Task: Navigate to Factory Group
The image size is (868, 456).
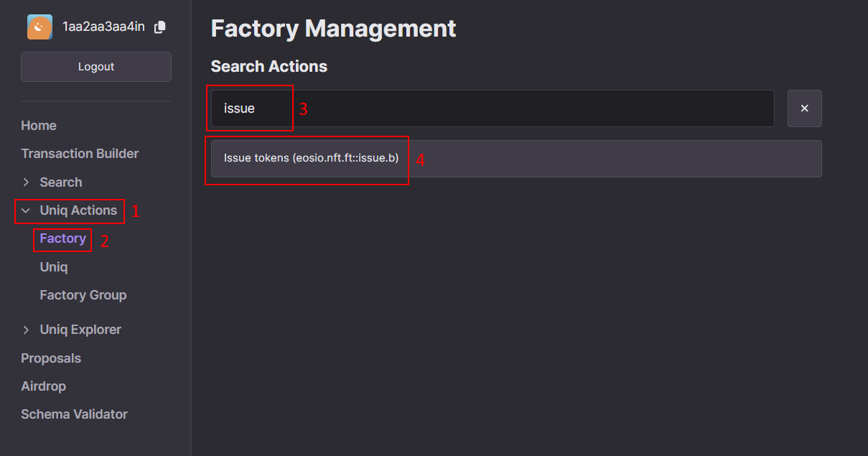Action: click(x=83, y=295)
